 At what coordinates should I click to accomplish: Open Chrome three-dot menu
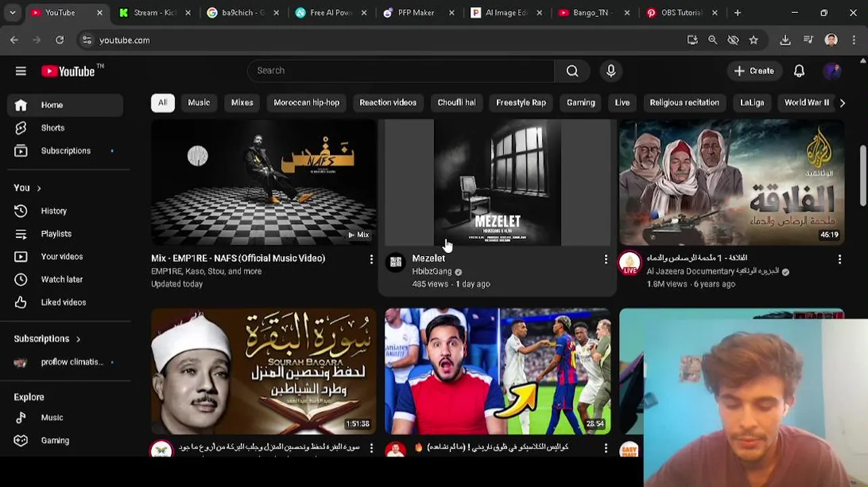(x=853, y=40)
